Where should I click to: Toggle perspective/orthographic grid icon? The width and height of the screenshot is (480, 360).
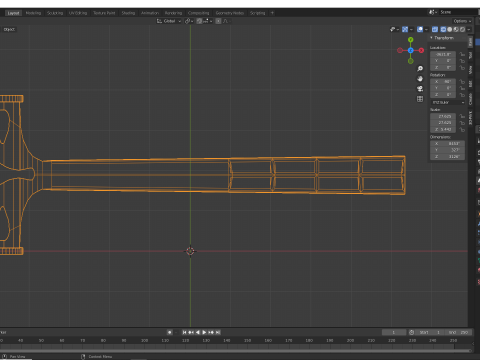(420, 99)
